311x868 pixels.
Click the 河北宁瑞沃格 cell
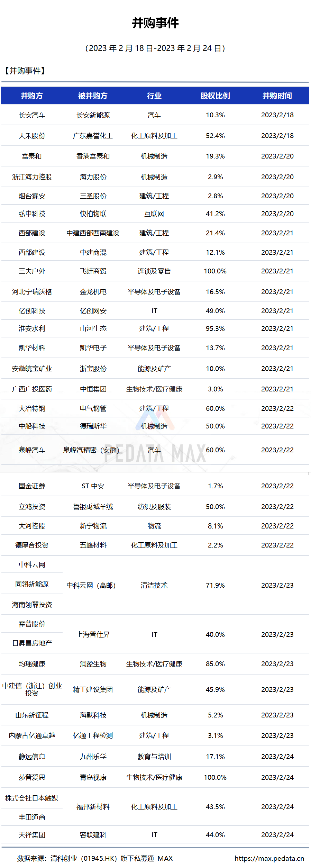(32, 292)
